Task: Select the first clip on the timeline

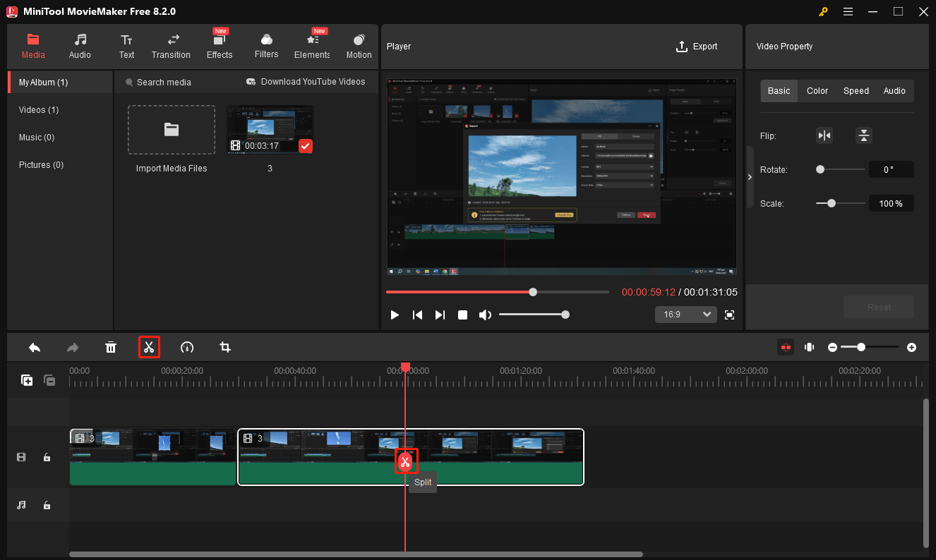Action: [152, 457]
